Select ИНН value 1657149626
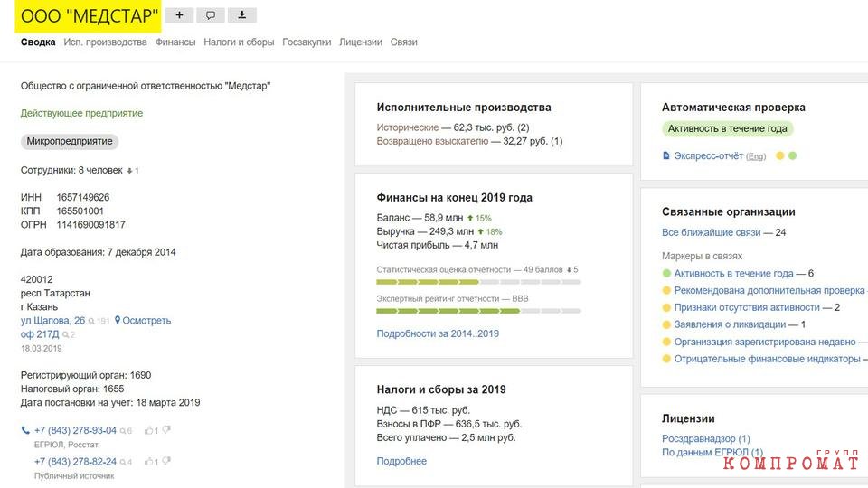868x488 pixels. pyautogui.click(x=83, y=198)
